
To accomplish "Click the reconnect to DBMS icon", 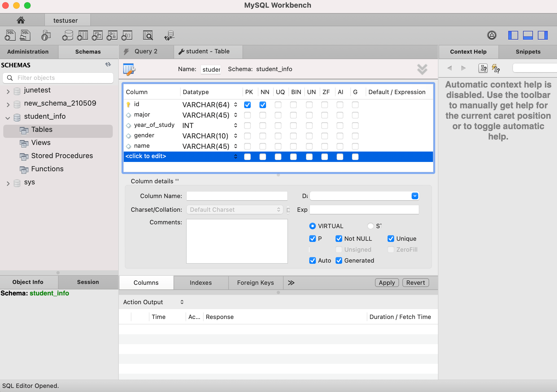I will click(169, 36).
